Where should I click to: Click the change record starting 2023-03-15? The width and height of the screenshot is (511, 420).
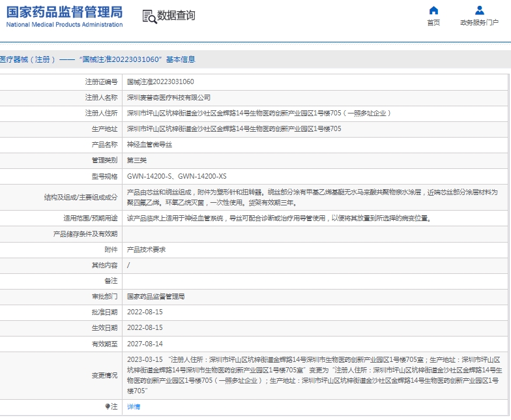click(x=314, y=376)
